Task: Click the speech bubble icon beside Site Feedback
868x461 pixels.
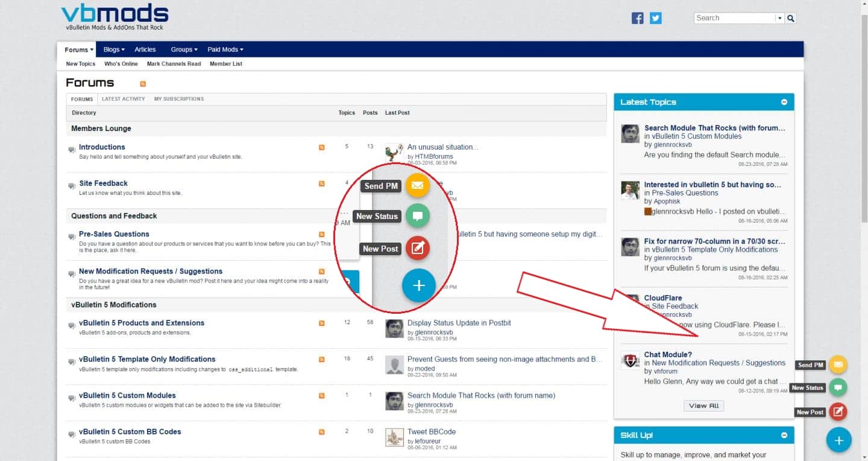Action: [72, 186]
